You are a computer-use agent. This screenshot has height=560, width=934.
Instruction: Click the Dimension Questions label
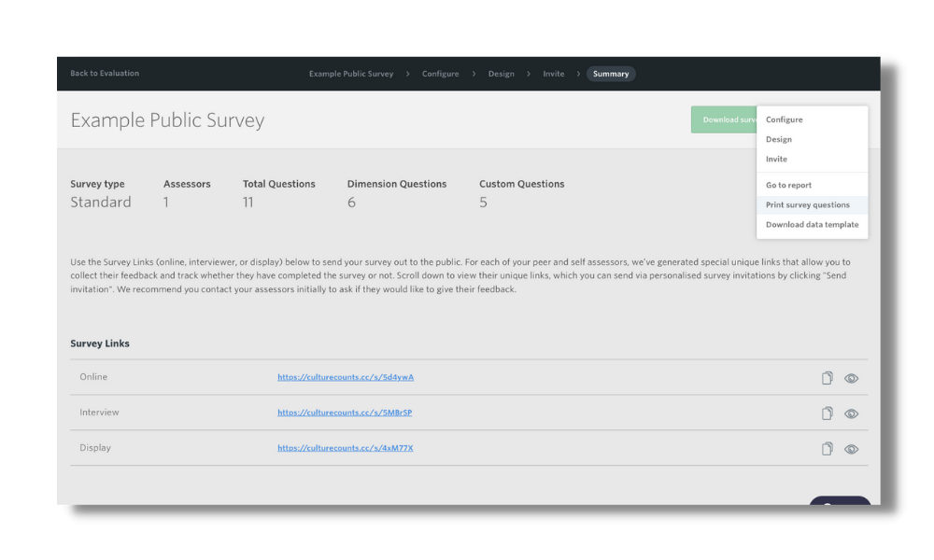[x=397, y=184]
